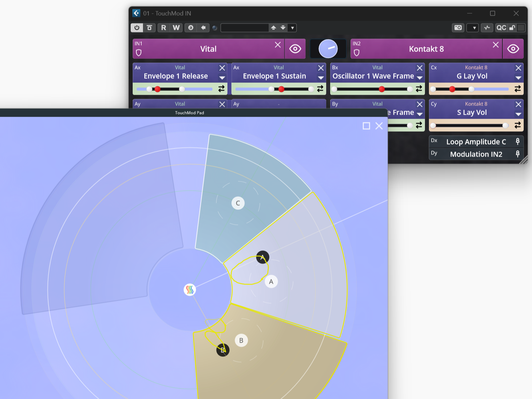Screen dimensions: 532x399
Task: Click pin icon for Loop Amplitude C
Action: click(x=518, y=142)
